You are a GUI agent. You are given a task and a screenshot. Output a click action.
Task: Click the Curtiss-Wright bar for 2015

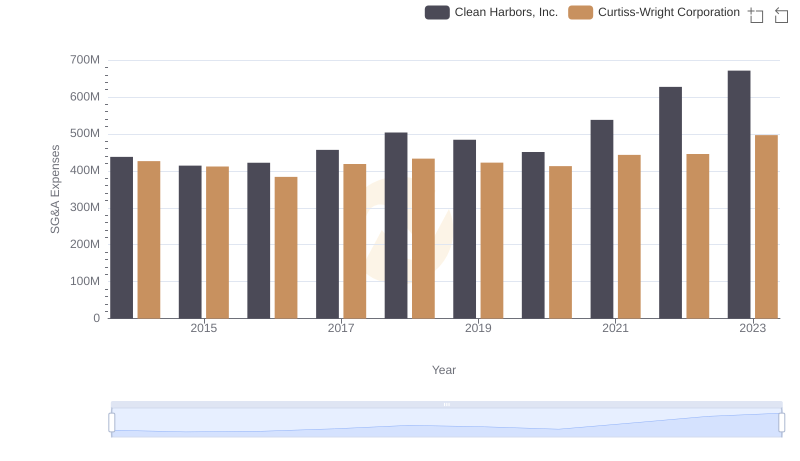(x=217, y=243)
